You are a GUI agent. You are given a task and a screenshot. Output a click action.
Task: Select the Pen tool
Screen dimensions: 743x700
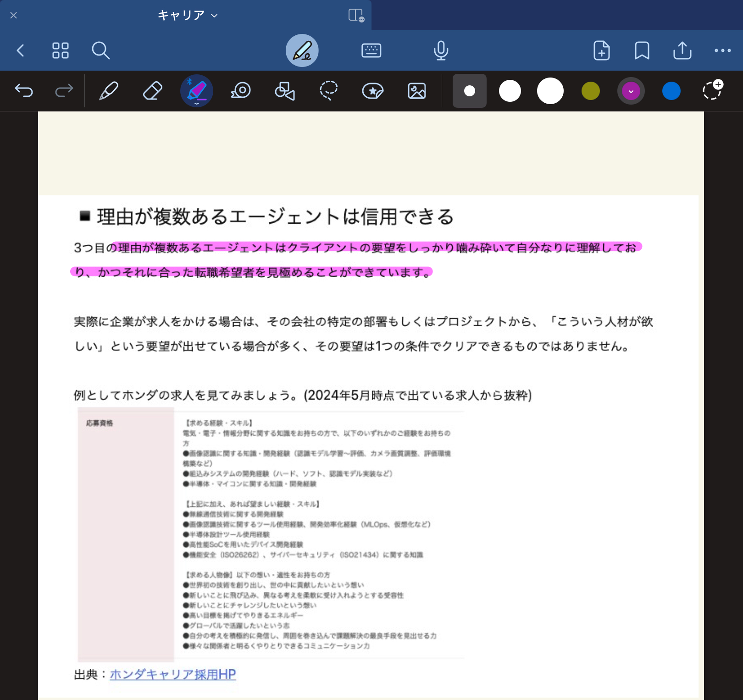pos(109,91)
